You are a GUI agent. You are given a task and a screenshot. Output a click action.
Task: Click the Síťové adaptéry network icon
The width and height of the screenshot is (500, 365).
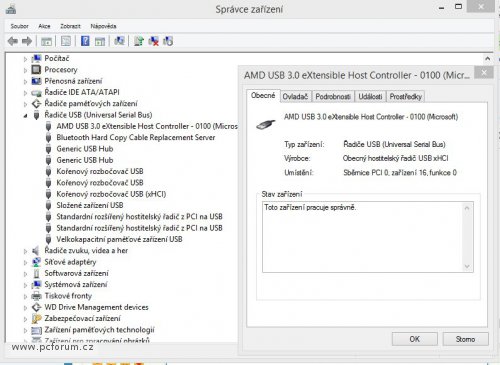(36, 262)
